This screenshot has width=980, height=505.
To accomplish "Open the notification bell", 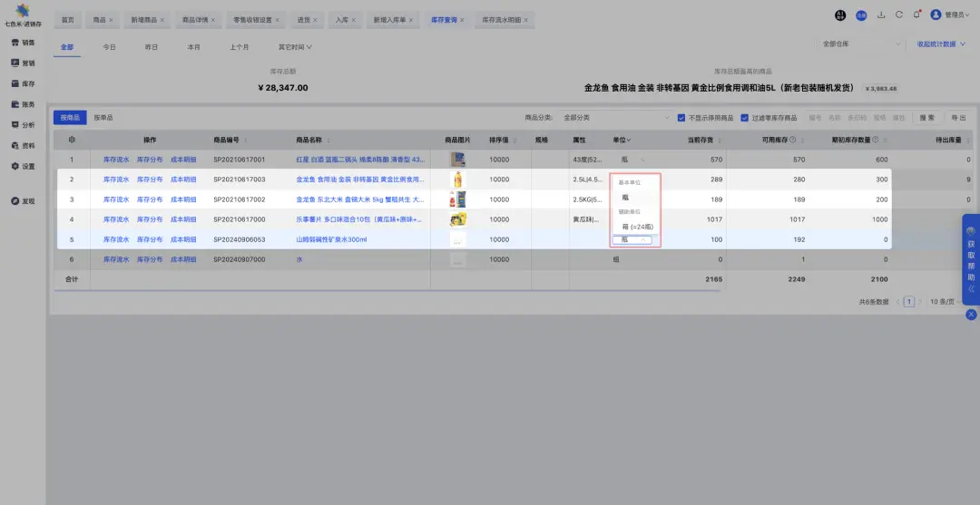I will tap(916, 15).
